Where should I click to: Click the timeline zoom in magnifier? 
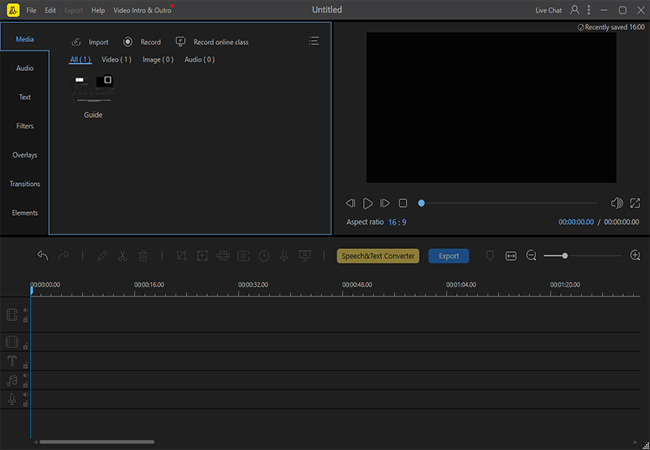(x=635, y=256)
